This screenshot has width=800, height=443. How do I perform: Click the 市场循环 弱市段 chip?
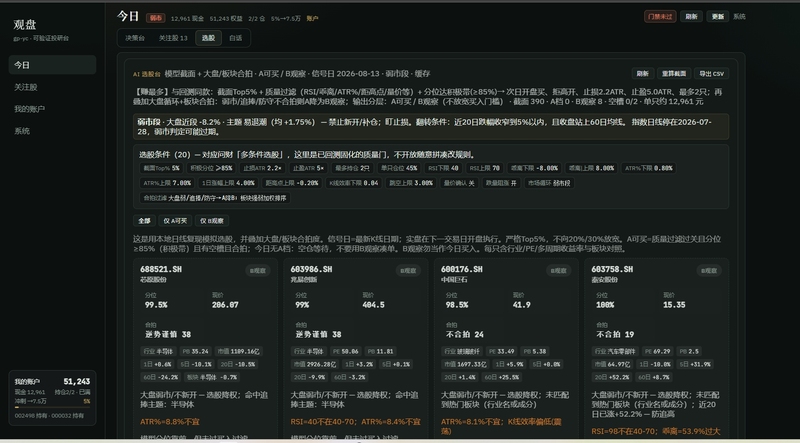[x=549, y=183]
